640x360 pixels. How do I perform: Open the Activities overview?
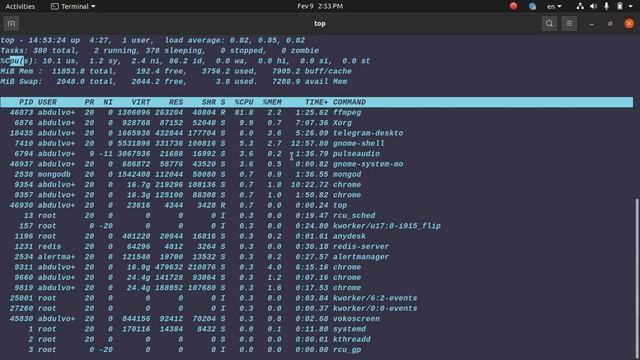tap(20, 6)
